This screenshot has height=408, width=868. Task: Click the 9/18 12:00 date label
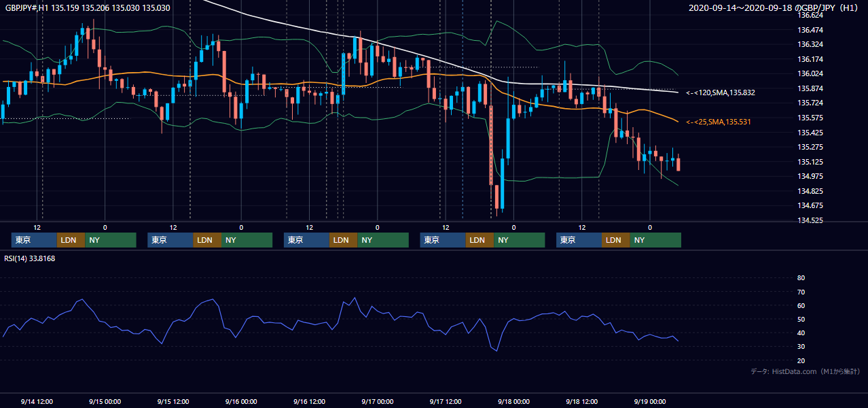[581, 401]
